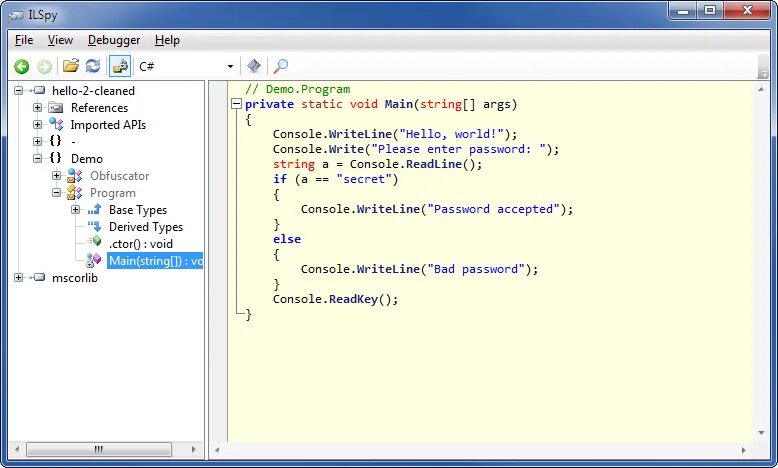Click the toolbar overflow arrow
The image size is (778, 468).
pos(763,73)
